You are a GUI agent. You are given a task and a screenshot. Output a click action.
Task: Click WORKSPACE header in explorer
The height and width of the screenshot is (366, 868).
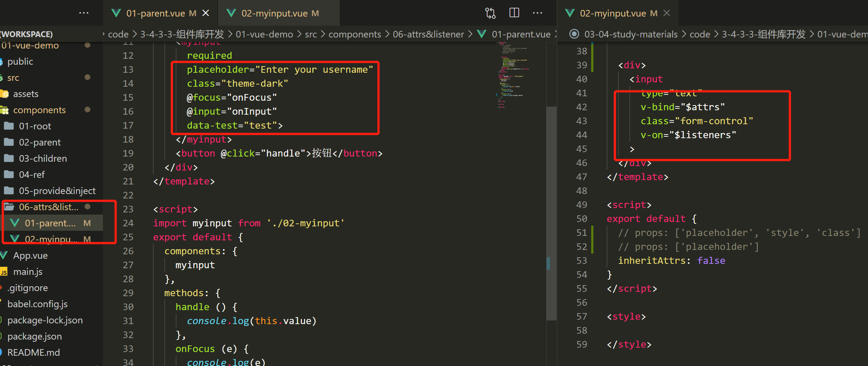[26, 34]
